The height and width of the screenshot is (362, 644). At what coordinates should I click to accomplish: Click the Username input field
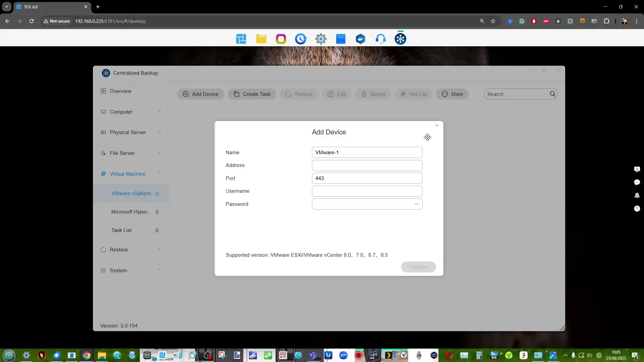tap(367, 191)
